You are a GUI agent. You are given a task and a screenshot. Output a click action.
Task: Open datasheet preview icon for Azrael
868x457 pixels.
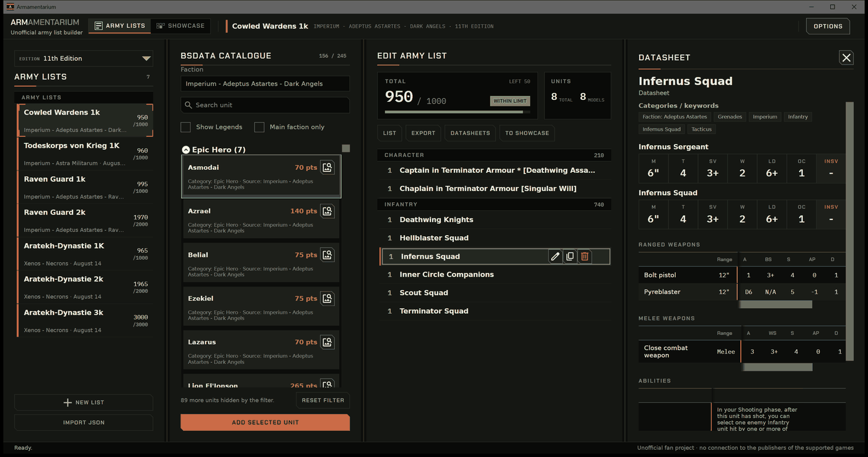pyautogui.click(x=327, y=211)
